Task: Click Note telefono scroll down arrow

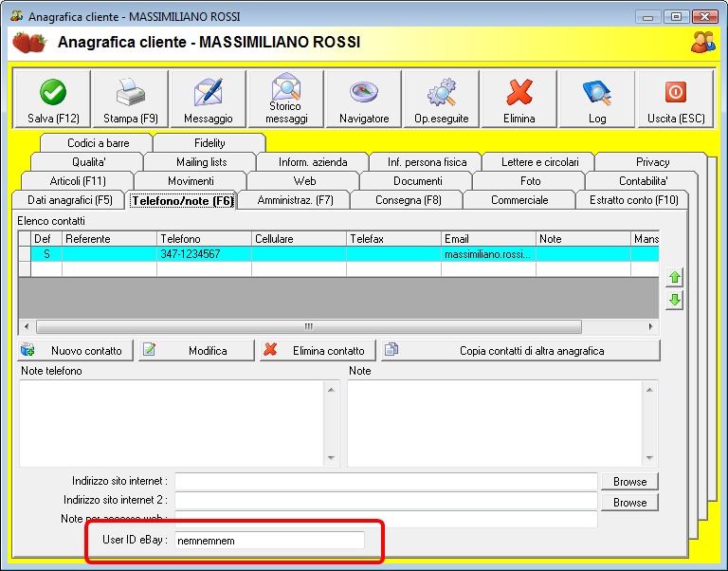Action: (331, 457)
